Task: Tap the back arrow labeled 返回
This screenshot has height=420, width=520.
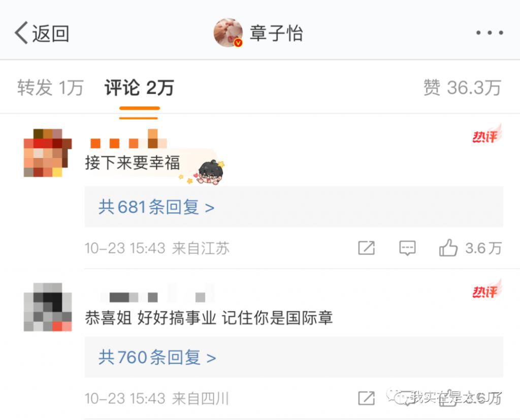Action: point(41,33)
